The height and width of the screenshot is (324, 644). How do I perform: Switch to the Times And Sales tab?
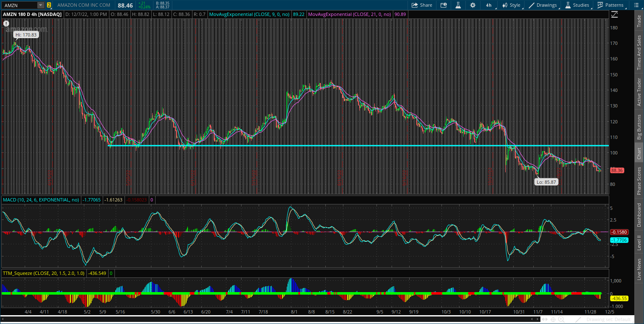(639, 52)
